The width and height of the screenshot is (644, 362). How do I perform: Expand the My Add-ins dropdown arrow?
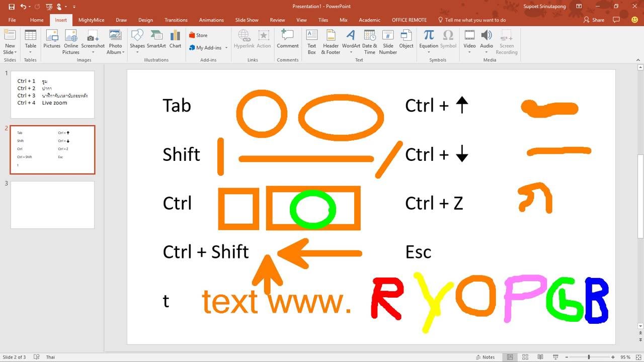[x=226, y=48]
